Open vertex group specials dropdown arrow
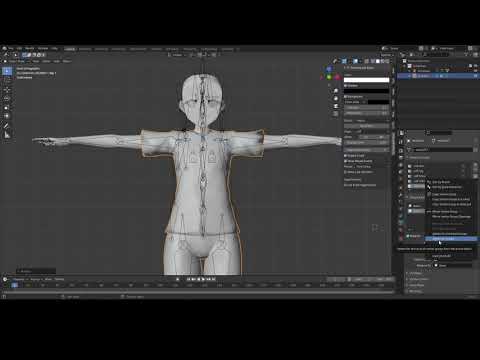 coord(475,177)
